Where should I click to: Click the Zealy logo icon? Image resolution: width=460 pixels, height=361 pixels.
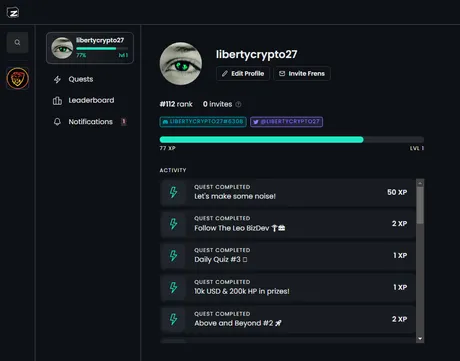point(13,13)
